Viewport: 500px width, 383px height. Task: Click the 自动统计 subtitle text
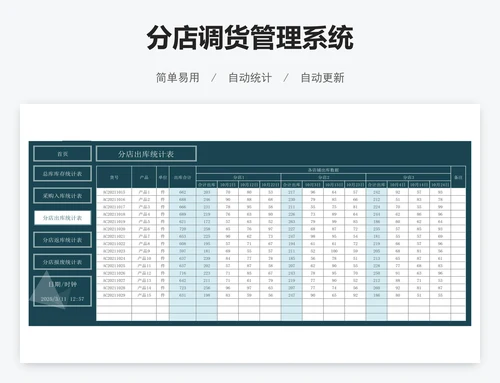click(x=250, y=78)
